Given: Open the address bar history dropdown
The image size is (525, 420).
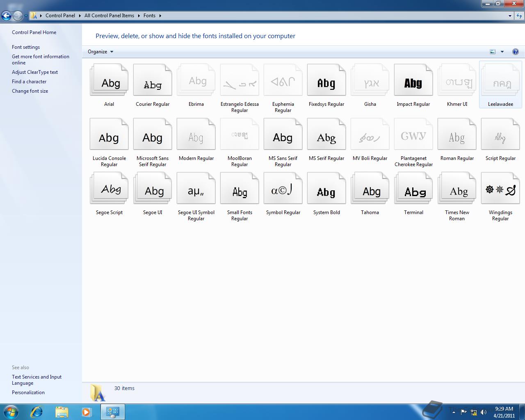Looking at the screenshot, I should click(x=510, y=16).
